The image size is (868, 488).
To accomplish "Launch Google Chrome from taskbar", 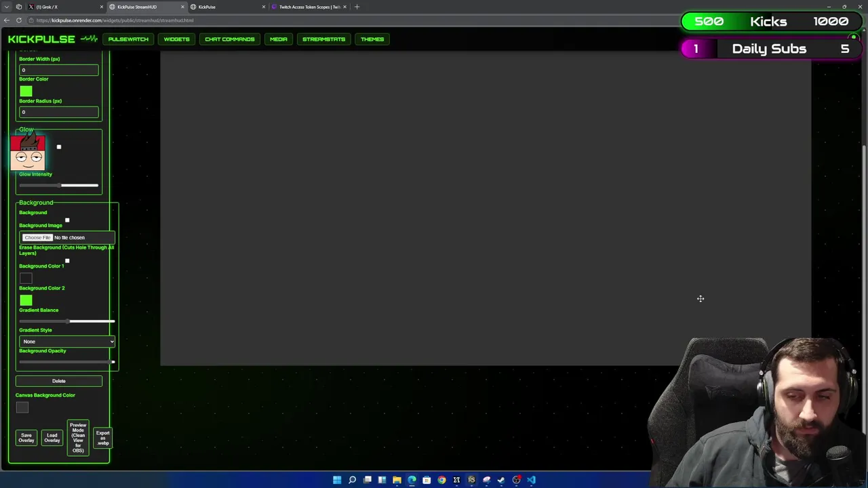I will point(441,480).
